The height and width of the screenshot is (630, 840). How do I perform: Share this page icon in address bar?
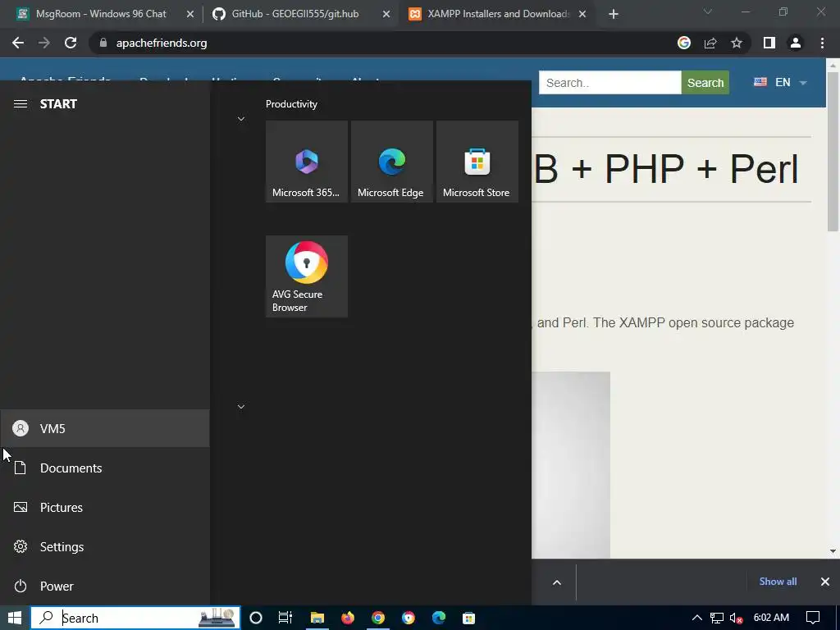710,43
